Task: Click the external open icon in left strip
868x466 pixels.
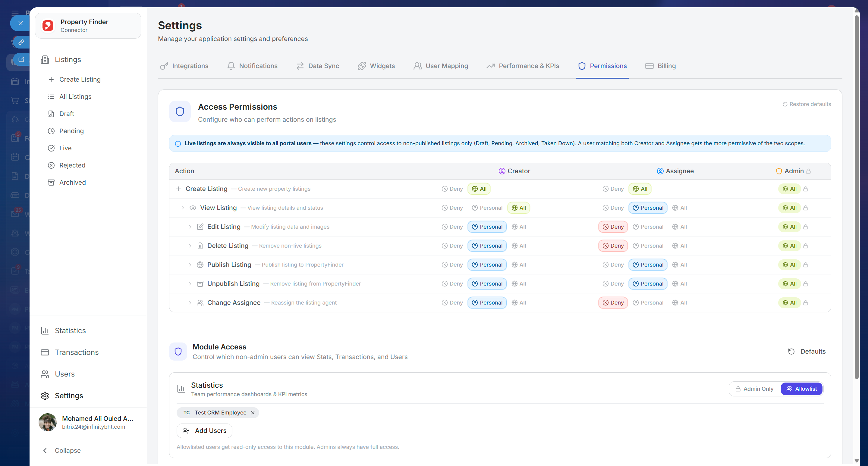Action: 21,59
